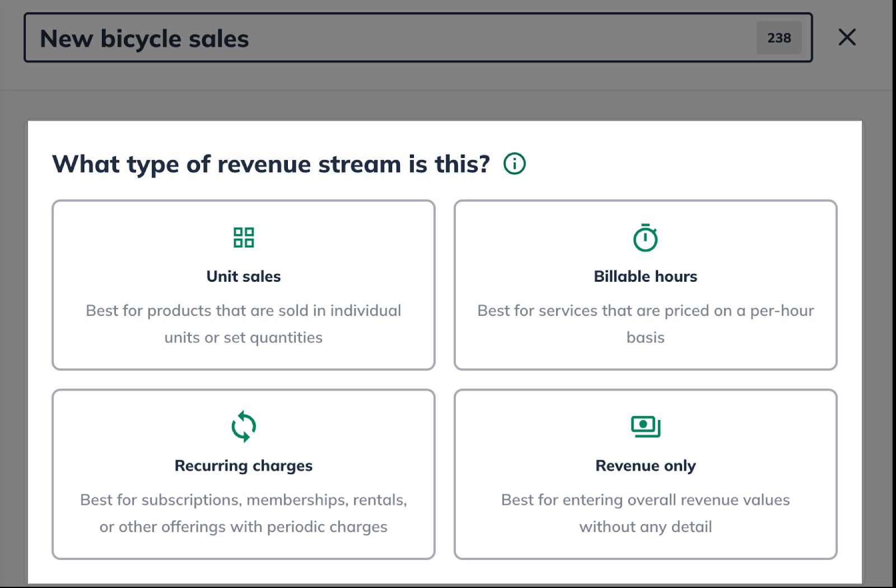The height and width of the screenshot is (588, 896).
Task: Select the 'Unit sales' title
Action: coord(244,277)
